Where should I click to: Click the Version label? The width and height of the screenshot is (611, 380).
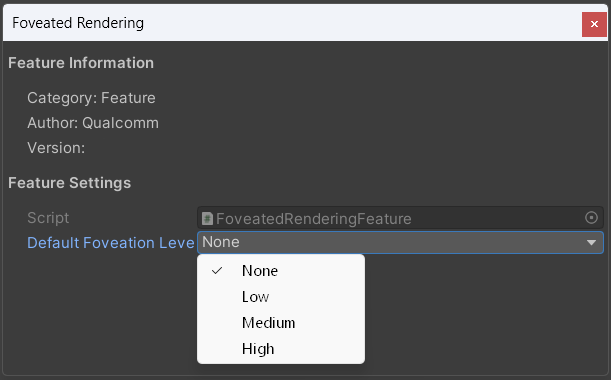click(x=56, y=148)
